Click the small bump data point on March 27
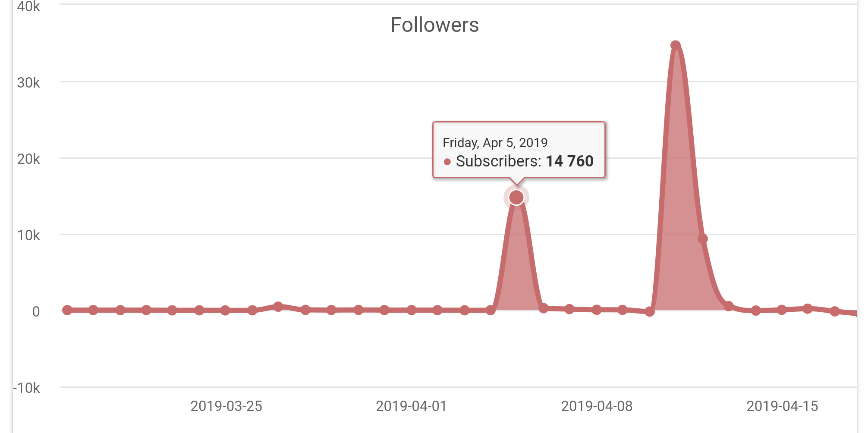Viewport: 868px width, 433px height. pyautogui.click(x=278, y=307)
